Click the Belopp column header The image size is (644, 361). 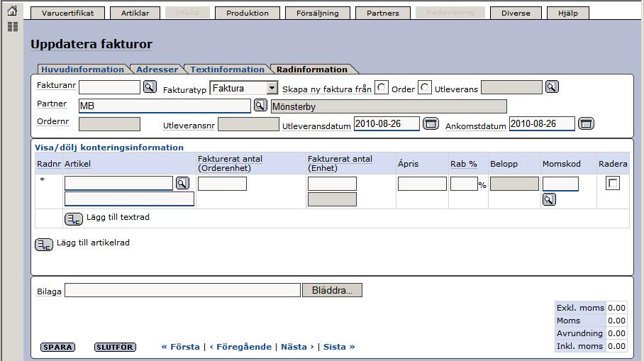pos(504,163)
